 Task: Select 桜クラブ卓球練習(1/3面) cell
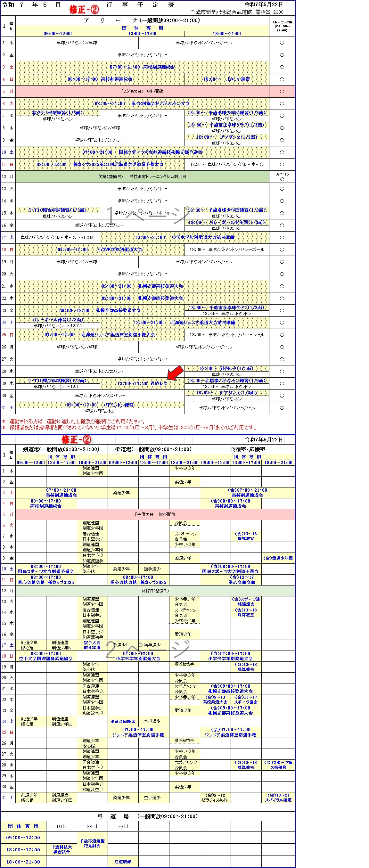pyautogui.click(x=58, y=113)
